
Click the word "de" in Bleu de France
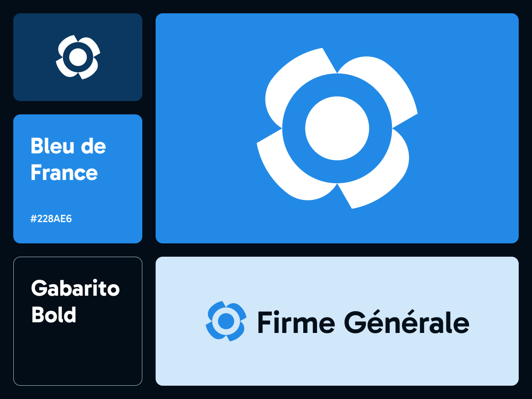[x=95, y=146]
